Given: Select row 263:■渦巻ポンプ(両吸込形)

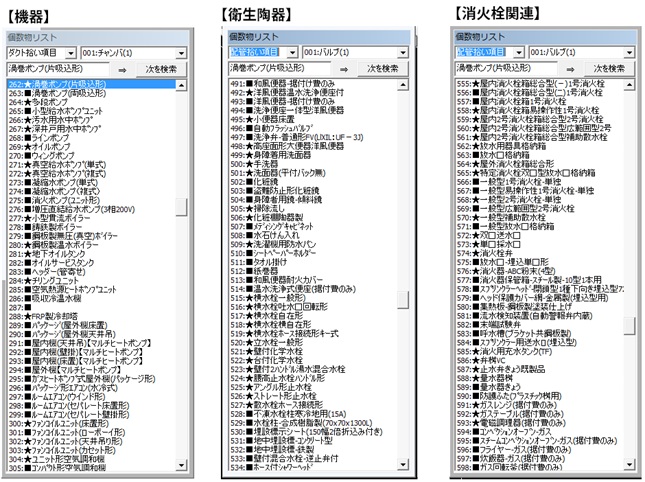Looking at the screenshot, I should (x=91, y=93).
